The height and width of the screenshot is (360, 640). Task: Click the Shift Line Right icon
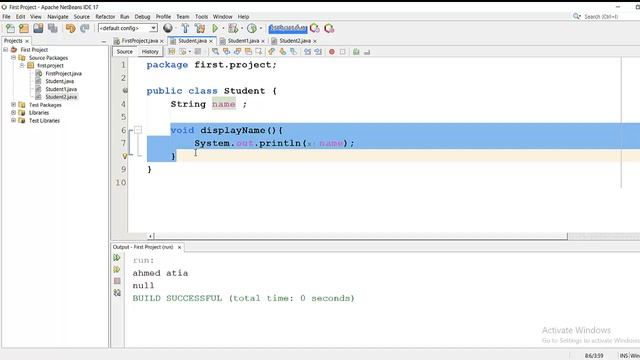[x=318, y=52]
